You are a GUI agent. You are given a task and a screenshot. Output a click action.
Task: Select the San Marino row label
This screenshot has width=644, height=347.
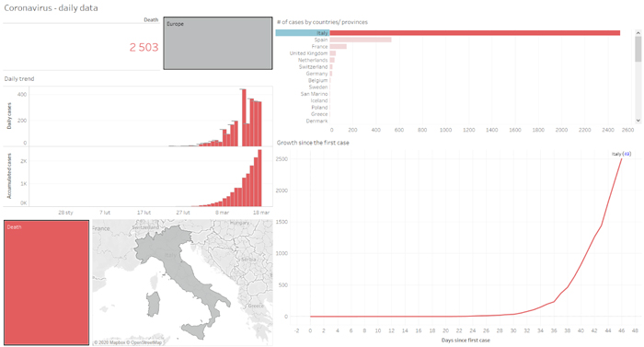pos(315,94)
